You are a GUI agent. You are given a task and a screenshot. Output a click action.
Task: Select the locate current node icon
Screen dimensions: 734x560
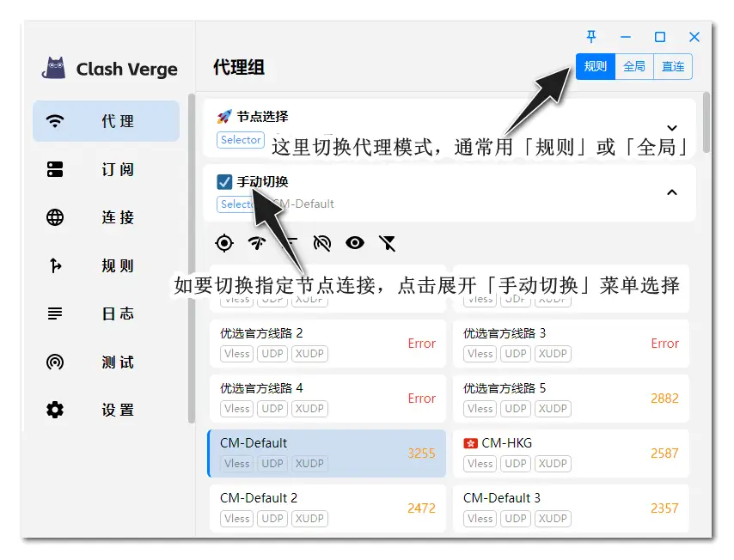pyautogui.click(x=223, y=243)
